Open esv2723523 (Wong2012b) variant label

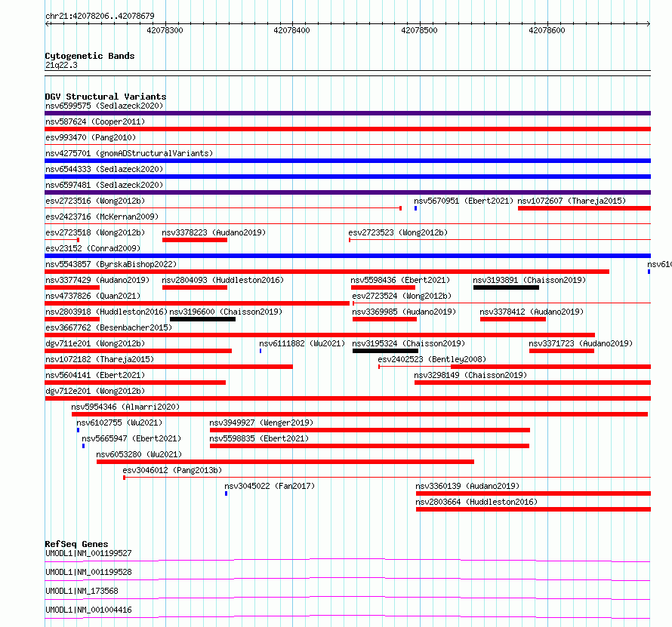pyautogui.click(x=398, y=232)
